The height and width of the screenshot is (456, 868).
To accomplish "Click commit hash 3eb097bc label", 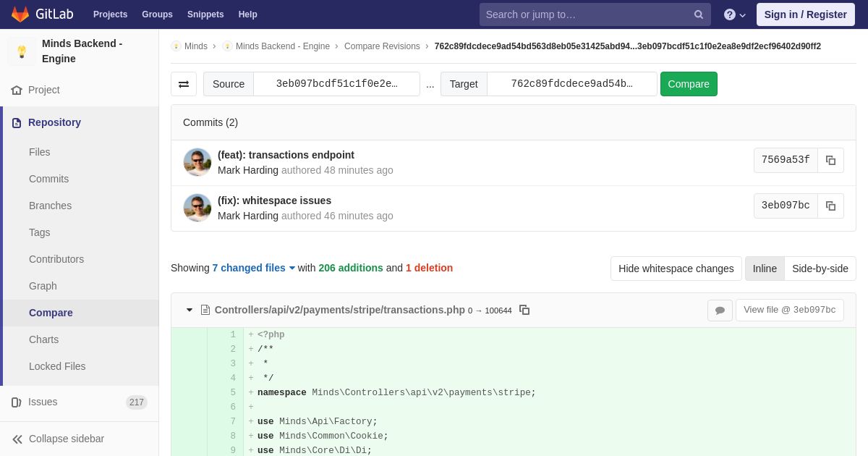I will click(x=786, y=206).
